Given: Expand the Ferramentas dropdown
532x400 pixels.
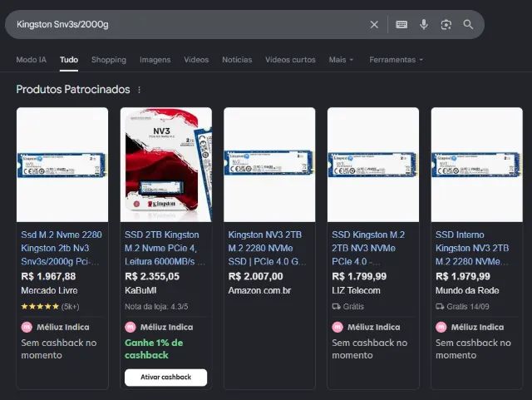Looking at the screenshot, I should tap(396, 60).
